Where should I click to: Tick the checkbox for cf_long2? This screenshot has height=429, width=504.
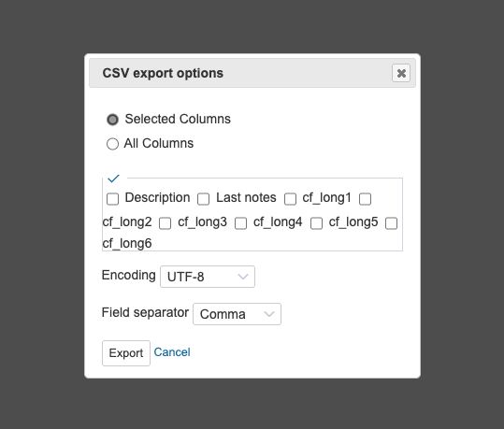365,199
